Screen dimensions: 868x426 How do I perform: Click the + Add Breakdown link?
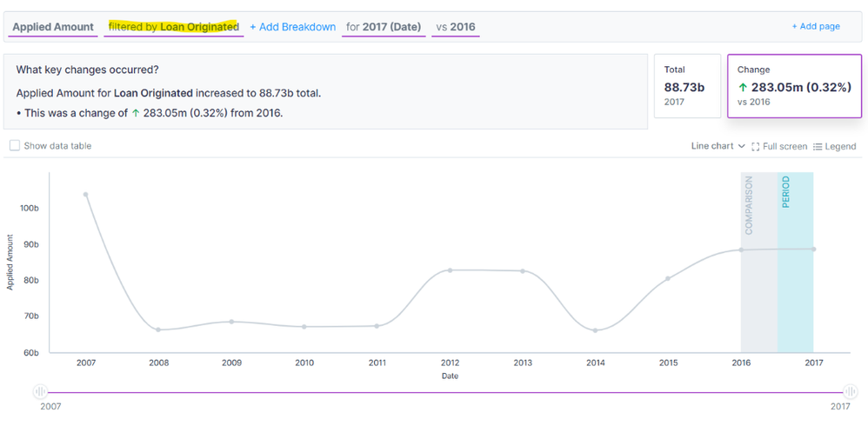coord(293,27)
